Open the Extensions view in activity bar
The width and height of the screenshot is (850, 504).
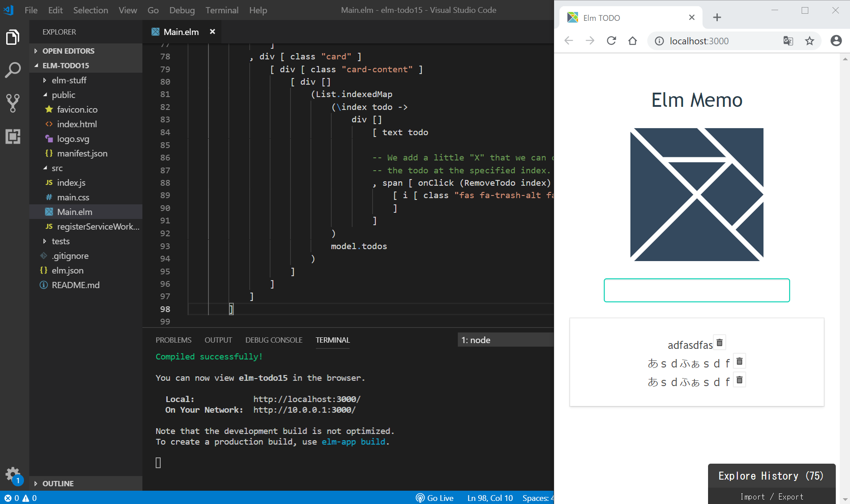[x=13, y=136]
